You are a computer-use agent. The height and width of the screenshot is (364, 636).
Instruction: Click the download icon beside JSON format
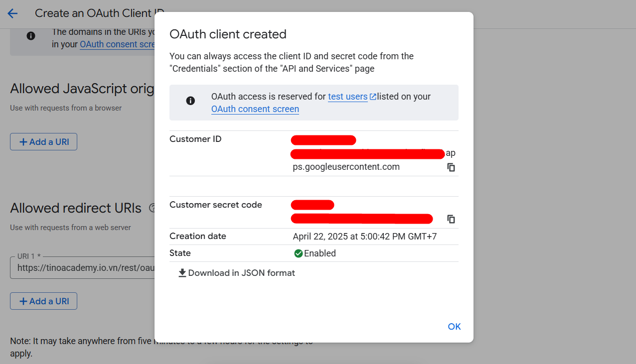(182, 273)
